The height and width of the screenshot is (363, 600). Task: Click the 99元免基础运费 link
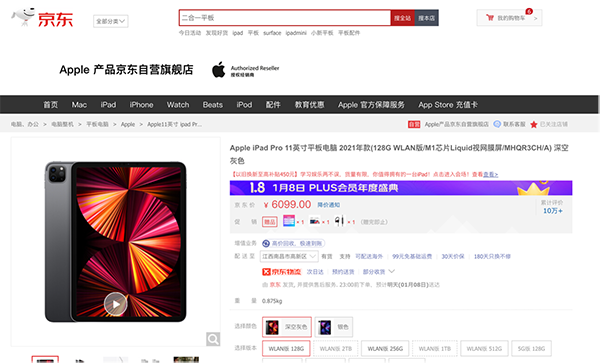tap(412, 256)
